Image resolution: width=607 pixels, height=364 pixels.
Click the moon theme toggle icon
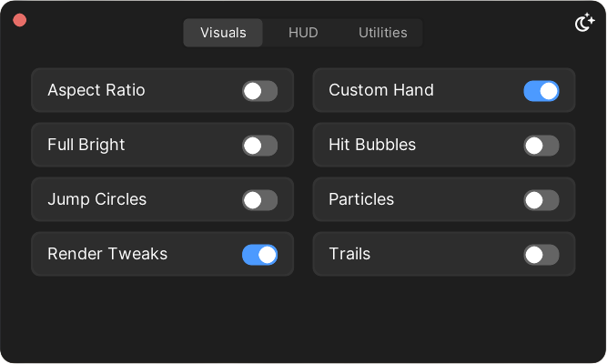tap(584, 24)
